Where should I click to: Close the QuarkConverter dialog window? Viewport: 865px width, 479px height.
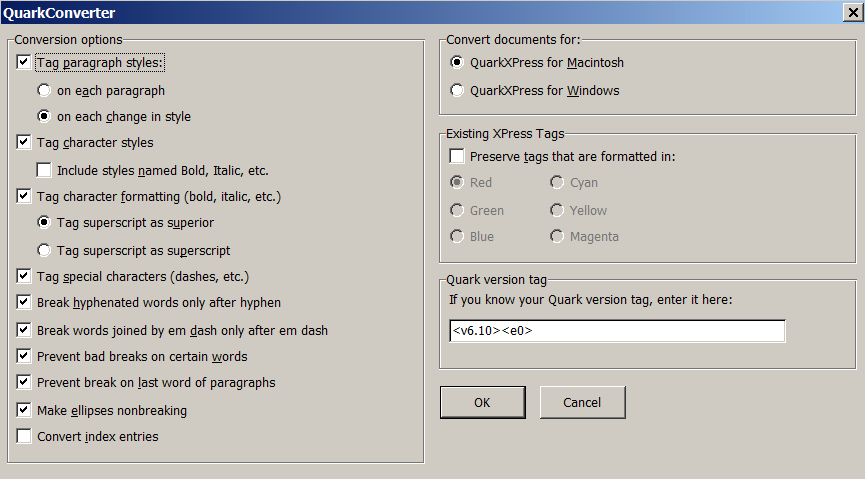tap(853, 12)
